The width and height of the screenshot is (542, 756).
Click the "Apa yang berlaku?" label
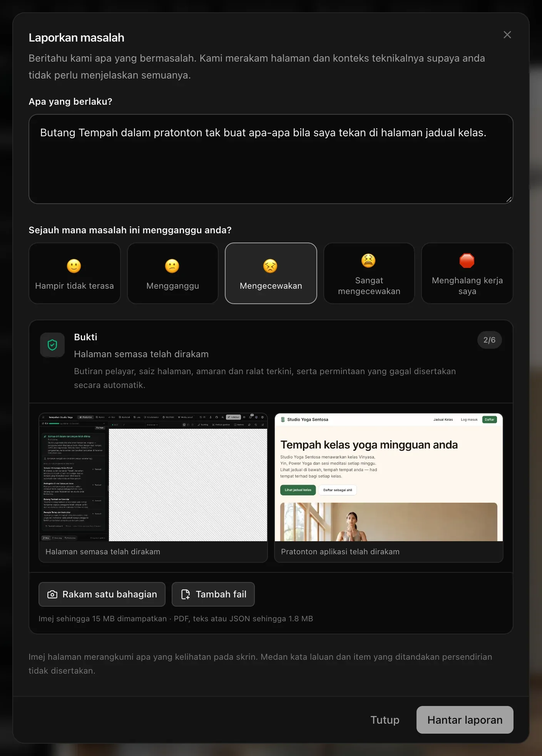[70, 102]
